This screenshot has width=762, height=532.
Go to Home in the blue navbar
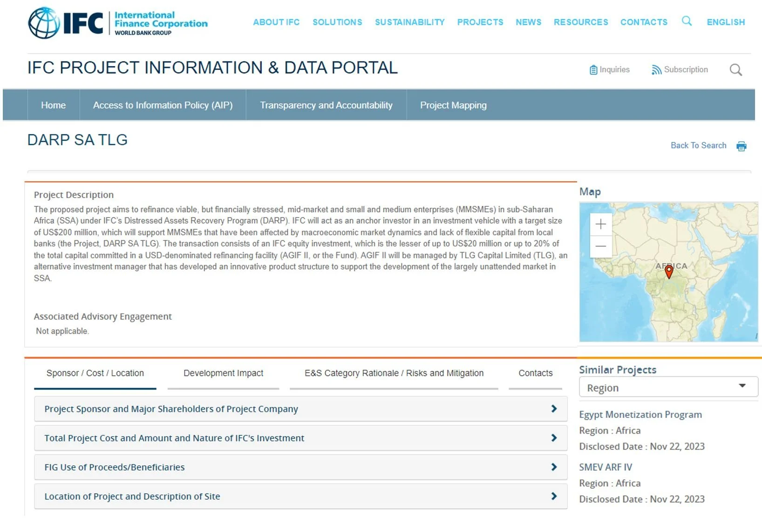point(54,105)
